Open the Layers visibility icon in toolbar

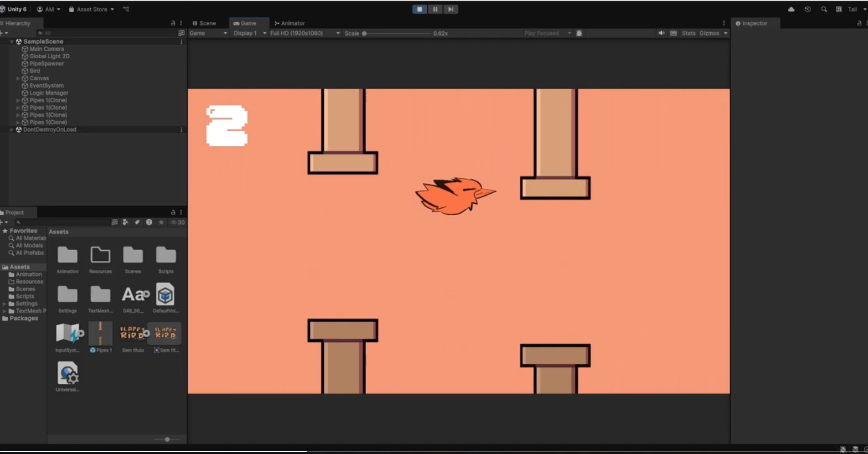[839, 9]
